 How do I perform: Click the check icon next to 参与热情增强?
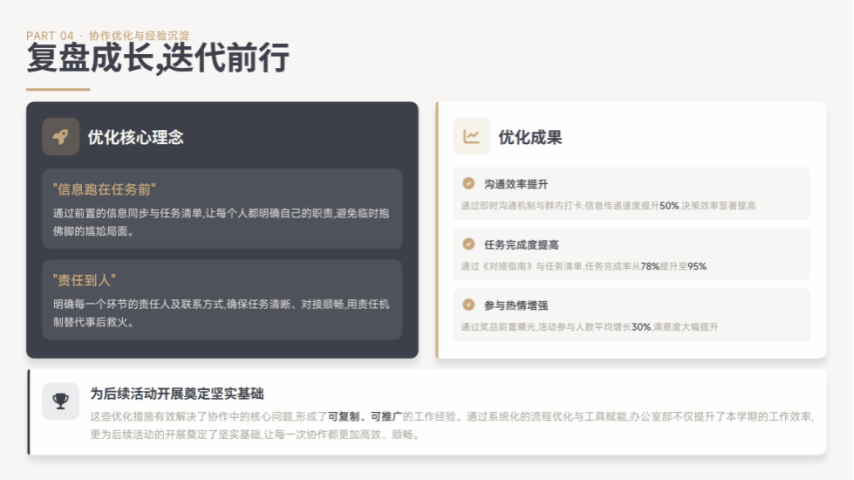click(468, 305)
